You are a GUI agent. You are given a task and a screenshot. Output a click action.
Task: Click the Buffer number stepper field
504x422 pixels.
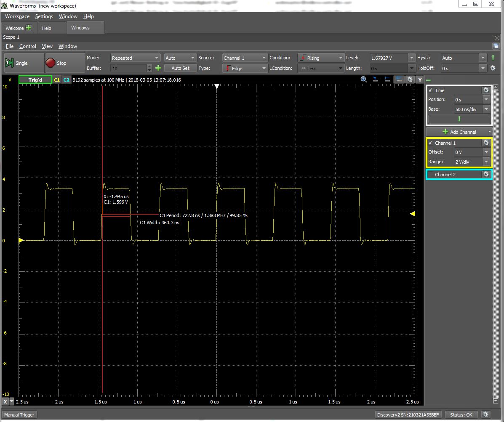[x=131, y=68]
